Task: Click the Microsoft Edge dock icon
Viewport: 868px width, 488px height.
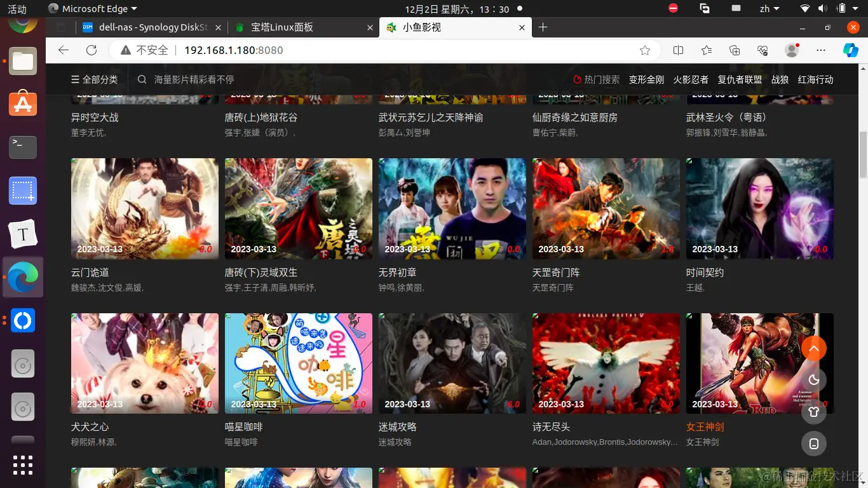Action: tap(23, 277)
